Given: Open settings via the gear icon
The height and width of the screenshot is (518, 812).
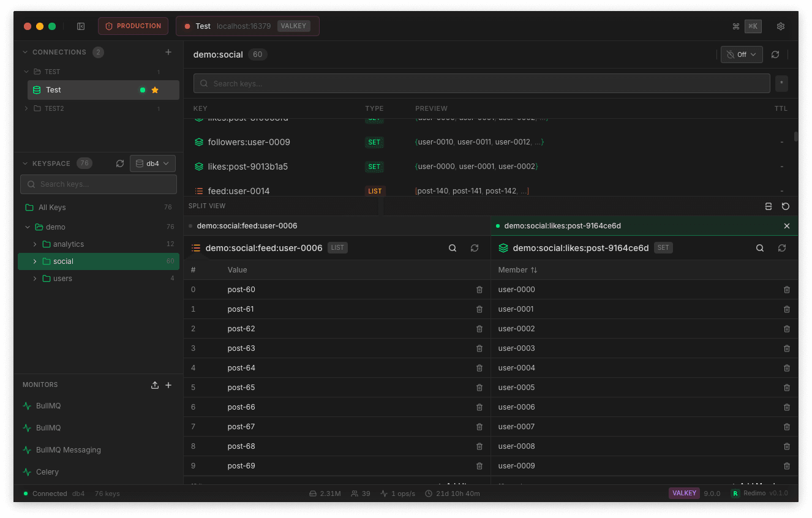Looking at the screenshot, I should click(x=780, y=26).
